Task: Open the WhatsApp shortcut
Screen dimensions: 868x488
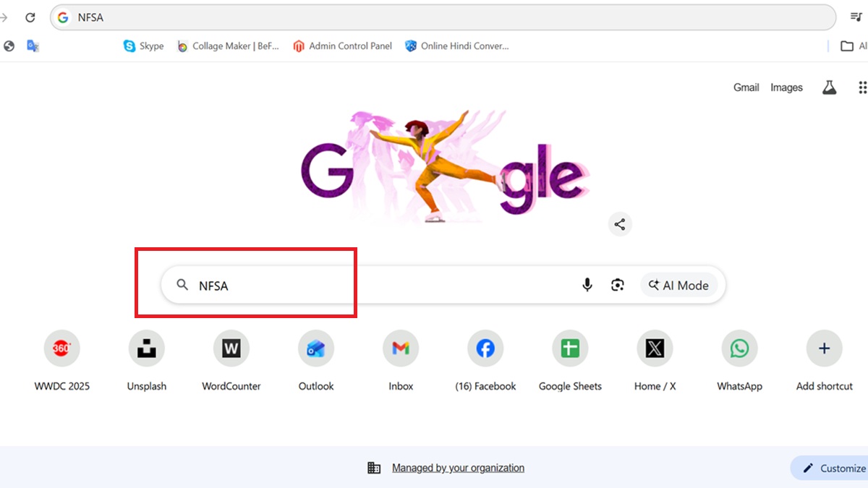Action: pyautogui.click(x=739, y=349)
